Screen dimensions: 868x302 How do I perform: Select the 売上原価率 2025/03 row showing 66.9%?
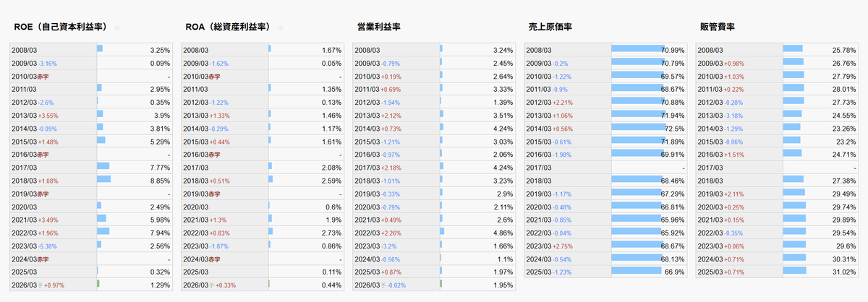[605, 271]
